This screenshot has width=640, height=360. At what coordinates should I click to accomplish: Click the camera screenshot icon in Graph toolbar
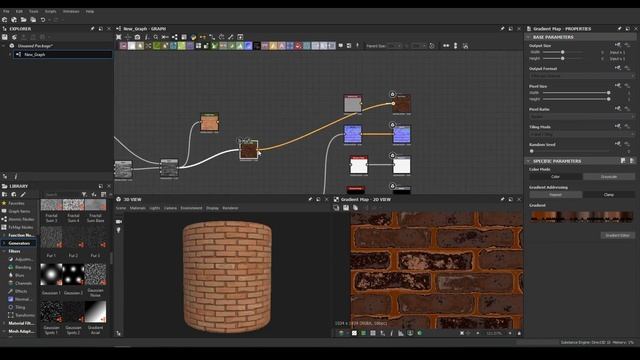point(138,37)
